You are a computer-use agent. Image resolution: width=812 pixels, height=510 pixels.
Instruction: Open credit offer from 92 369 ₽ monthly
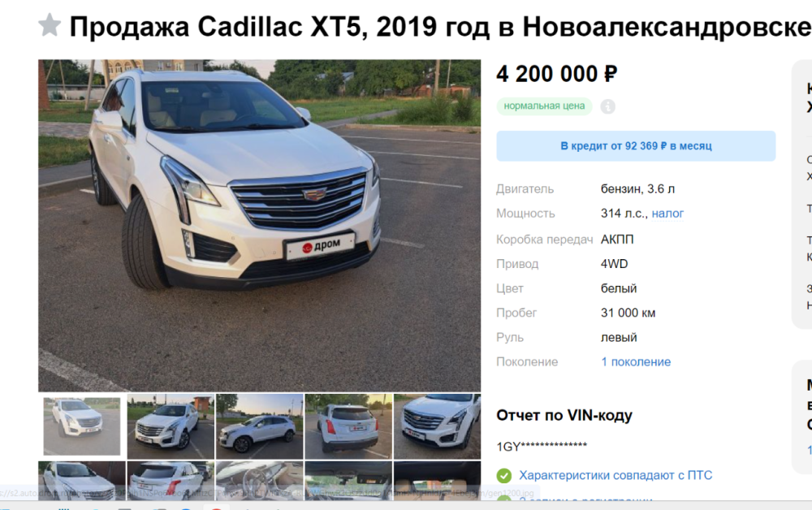click(636, 146)
